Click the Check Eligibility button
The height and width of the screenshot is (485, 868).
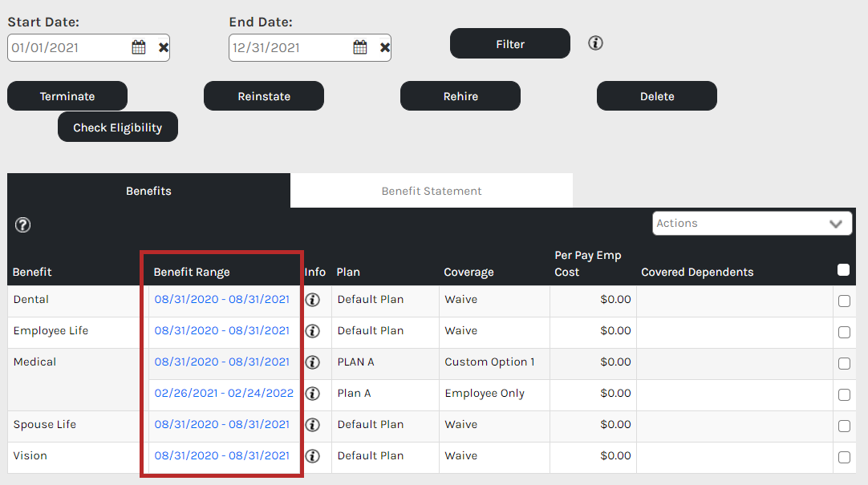click(118, 127)
